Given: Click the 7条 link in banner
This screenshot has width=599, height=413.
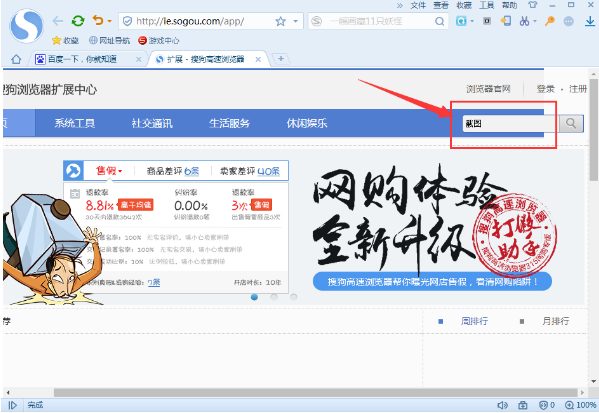Looking at the screenshot, I should tap(154, 282).
